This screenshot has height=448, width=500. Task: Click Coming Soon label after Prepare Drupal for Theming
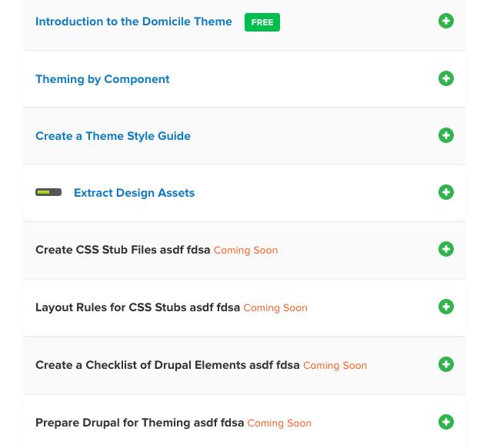tap(279, 423)
